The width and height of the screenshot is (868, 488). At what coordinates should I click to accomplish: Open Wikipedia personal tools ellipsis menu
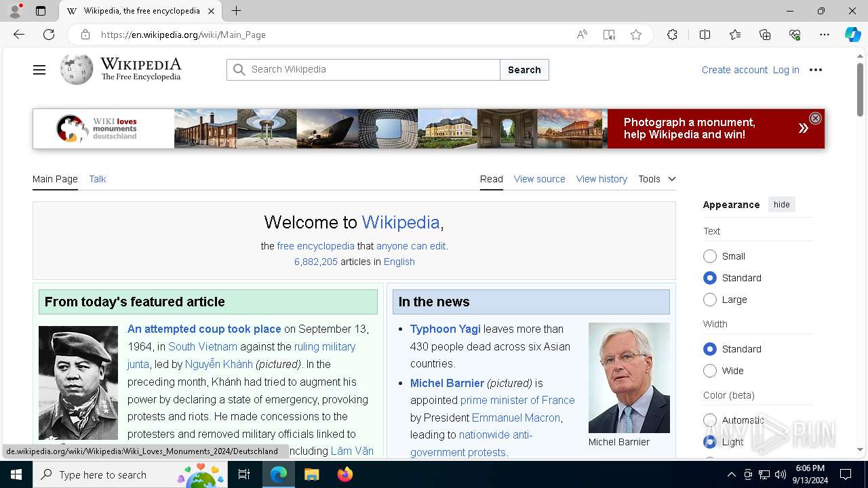(x=816, y=70)
